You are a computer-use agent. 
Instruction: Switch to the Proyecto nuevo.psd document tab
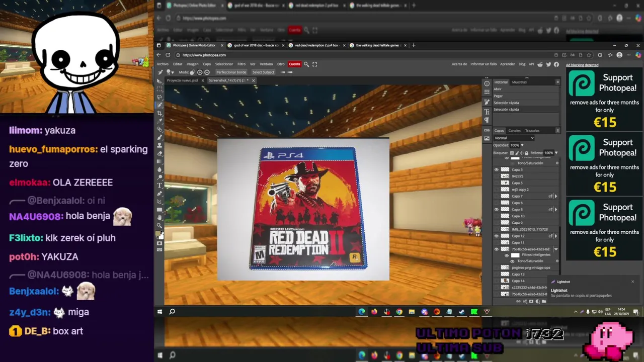183,80
